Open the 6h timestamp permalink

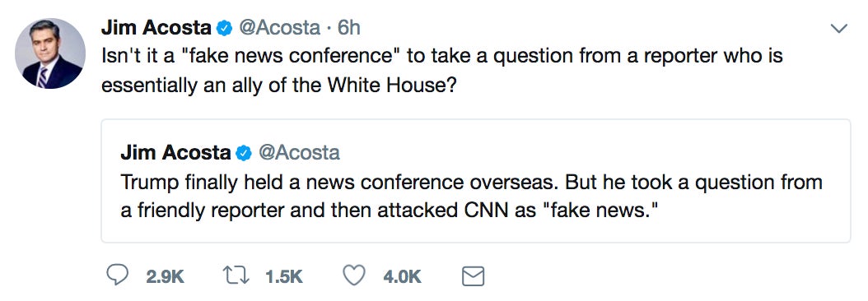pyautogui.click(x=348, y=28)
